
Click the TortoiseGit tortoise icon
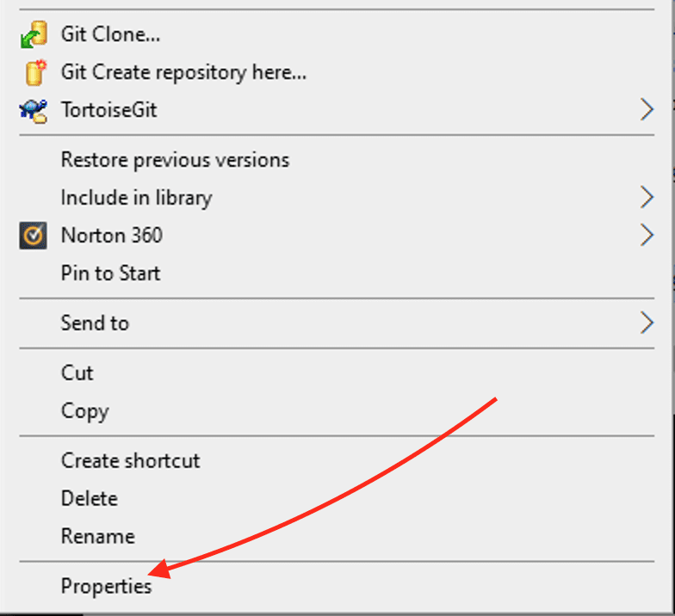tap(33, 110)
